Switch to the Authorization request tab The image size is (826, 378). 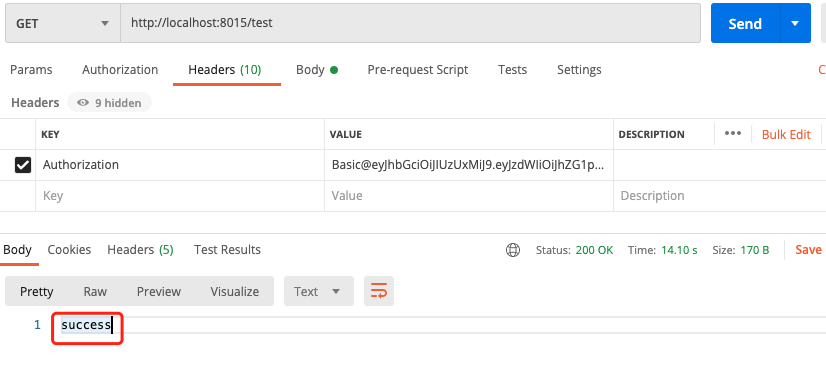coord(120,70)
